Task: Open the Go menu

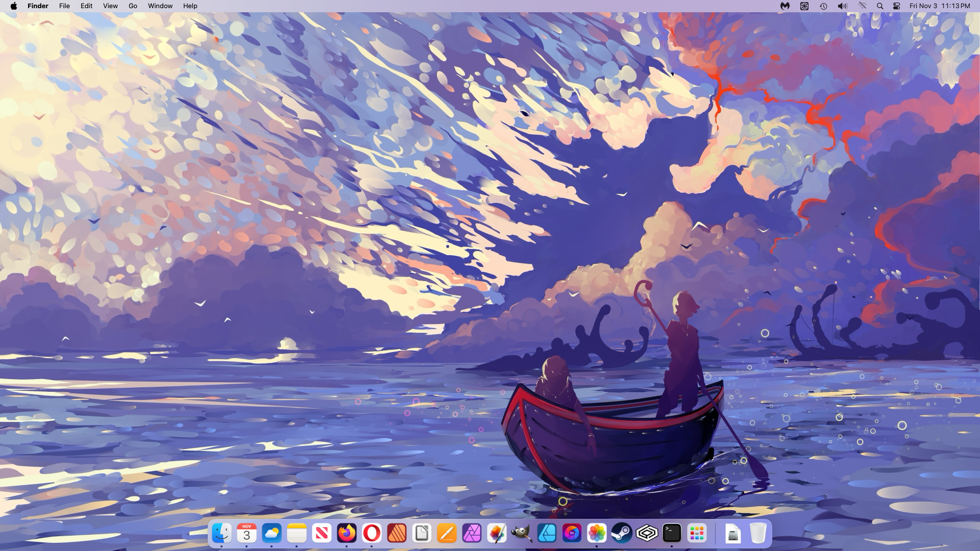Action: click(133, 6)
